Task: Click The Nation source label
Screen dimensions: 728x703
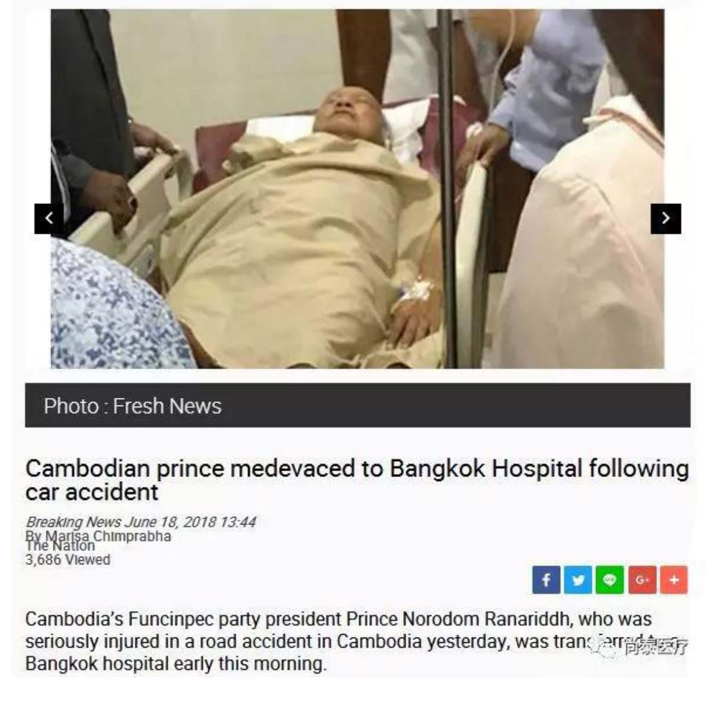Action: [x=60, y=545]
